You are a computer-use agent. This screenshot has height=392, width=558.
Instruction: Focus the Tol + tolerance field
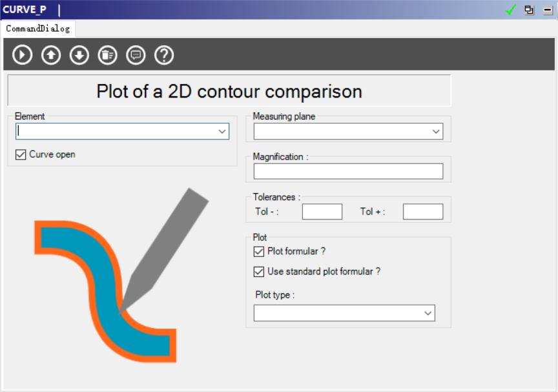click(422, 212)
